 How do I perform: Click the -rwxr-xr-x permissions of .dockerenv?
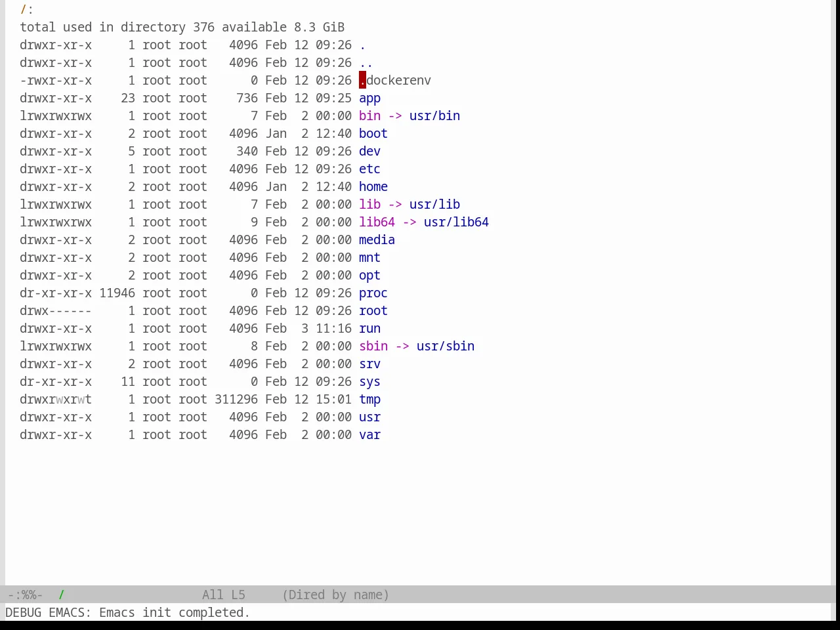click(x=56, y=81)
